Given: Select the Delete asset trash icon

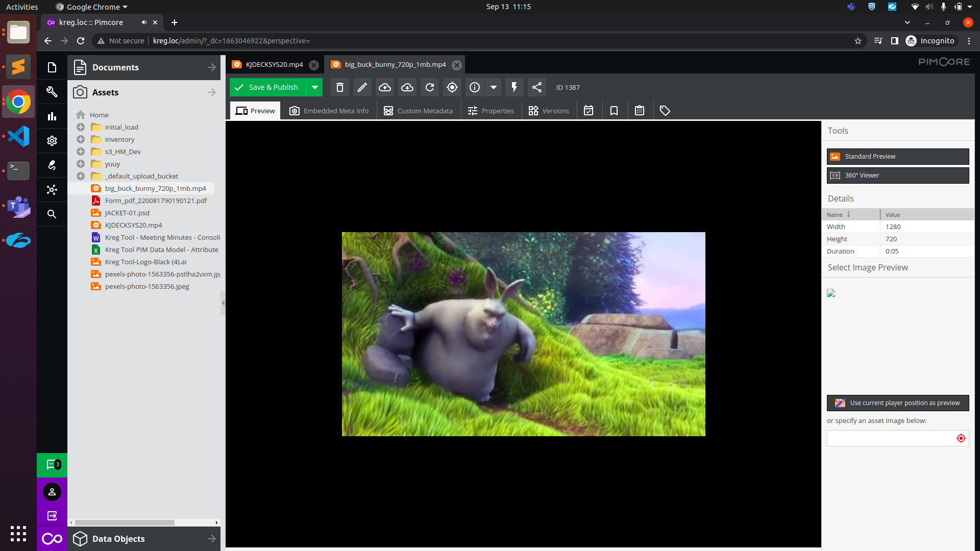Looking at the screenshot, I should click(339, 87).
